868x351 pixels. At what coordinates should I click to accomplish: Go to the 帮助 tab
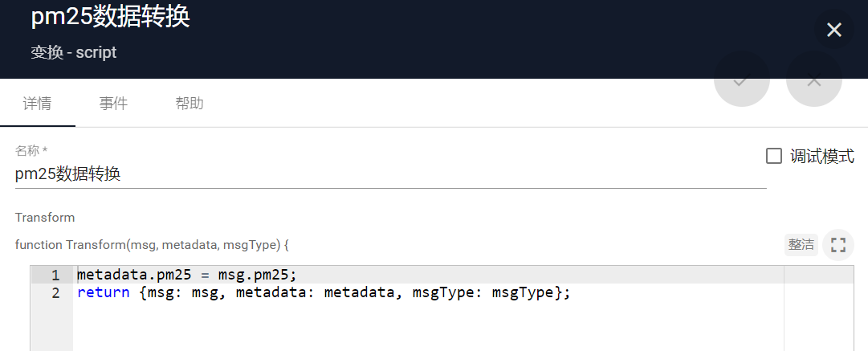(189, 104)
